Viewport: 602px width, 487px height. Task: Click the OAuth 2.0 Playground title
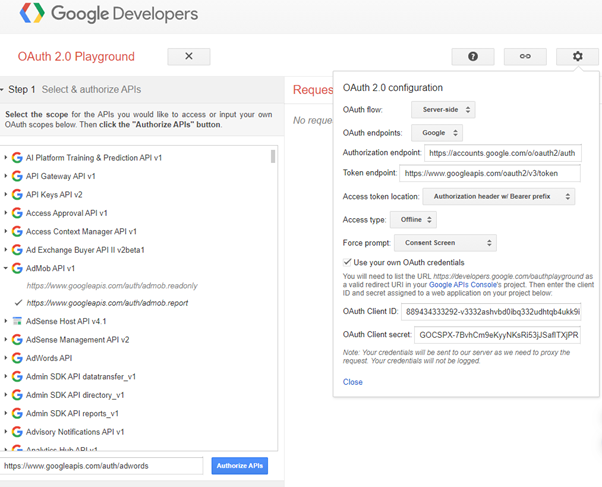(x=76, y=56)
